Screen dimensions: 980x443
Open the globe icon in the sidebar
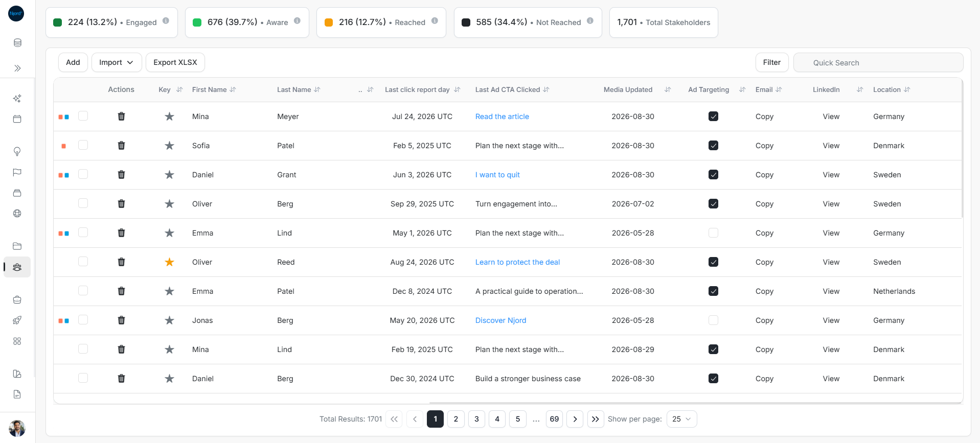17,214
